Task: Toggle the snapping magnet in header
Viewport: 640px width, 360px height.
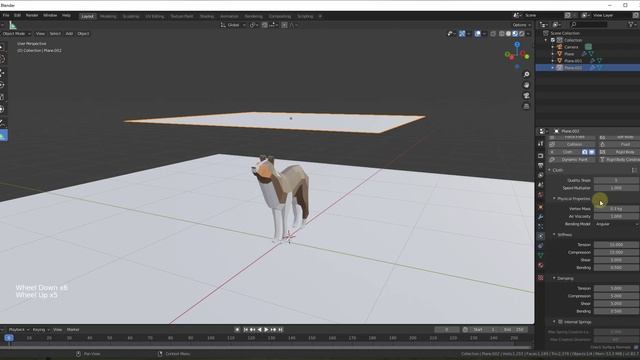Action: [x=264, y=25]
